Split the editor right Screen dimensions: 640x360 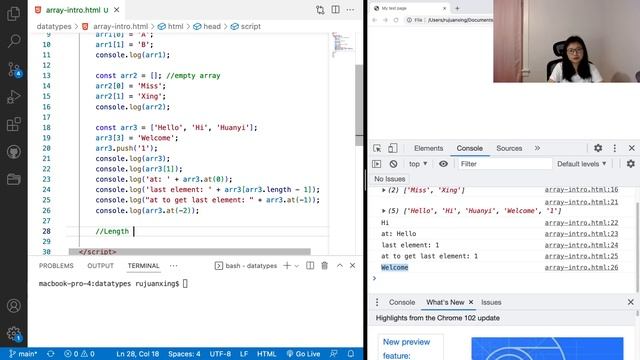pos(336,9)
